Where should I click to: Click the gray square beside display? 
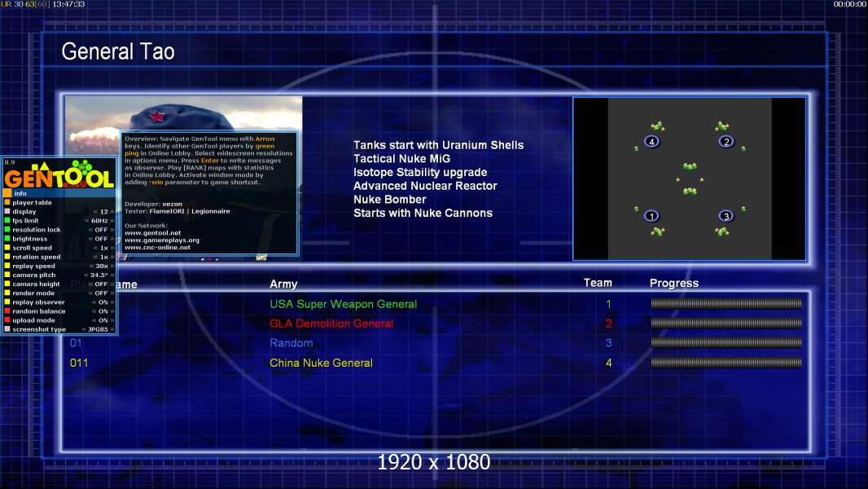pyautogui.click(x=7, y=211)
